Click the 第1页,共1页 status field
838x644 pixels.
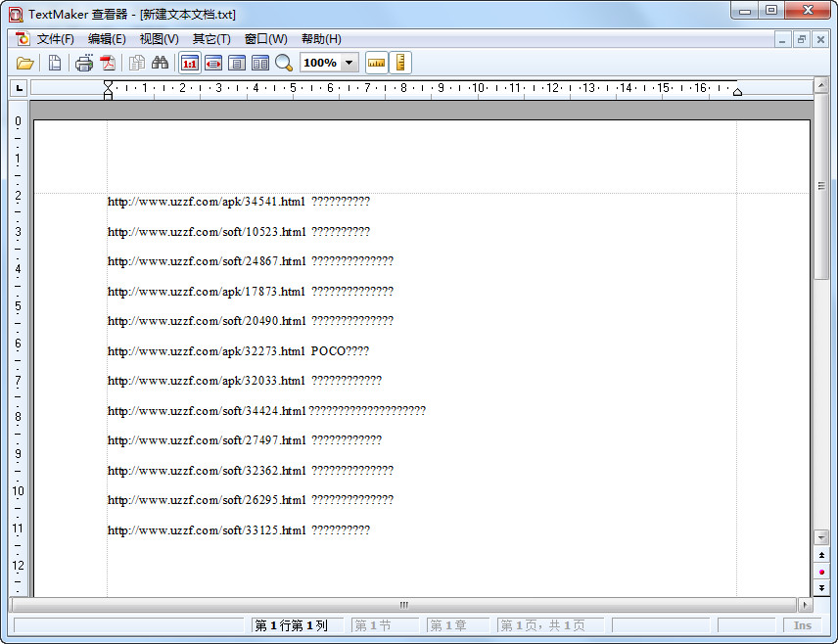(551, 625)
